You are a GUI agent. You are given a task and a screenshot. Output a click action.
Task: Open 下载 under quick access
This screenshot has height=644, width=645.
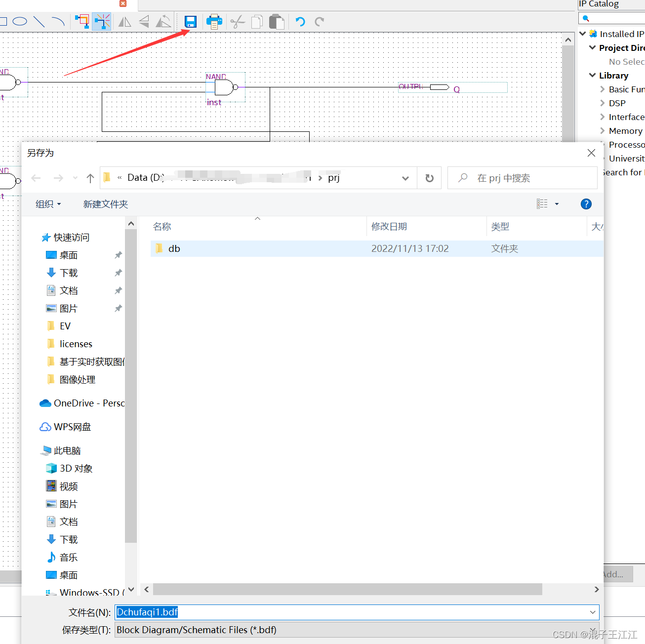pos(62,273)
